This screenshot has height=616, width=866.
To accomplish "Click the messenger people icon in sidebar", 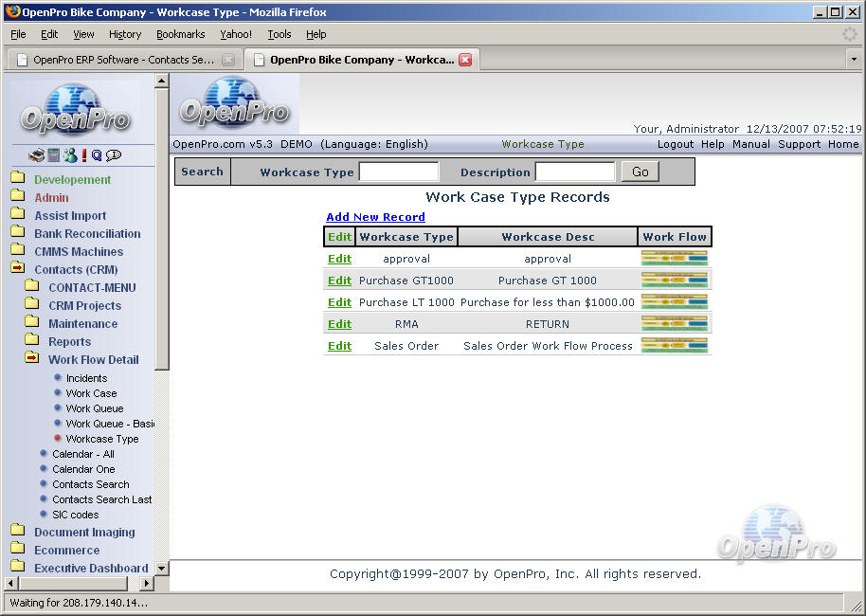I will point(69,155).
